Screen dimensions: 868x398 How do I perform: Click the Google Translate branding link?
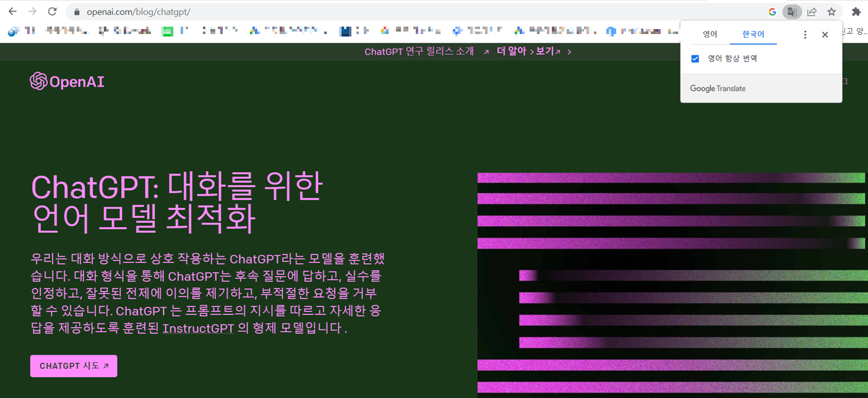pyautogui.click(x=718, y=88)
